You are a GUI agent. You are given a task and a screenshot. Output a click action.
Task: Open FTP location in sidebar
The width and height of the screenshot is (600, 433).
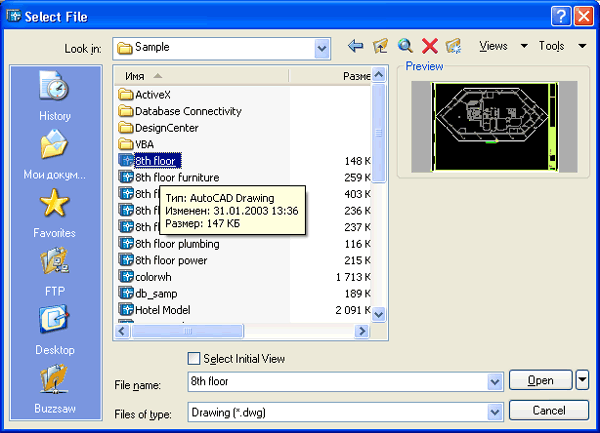[x=55, y=273]
